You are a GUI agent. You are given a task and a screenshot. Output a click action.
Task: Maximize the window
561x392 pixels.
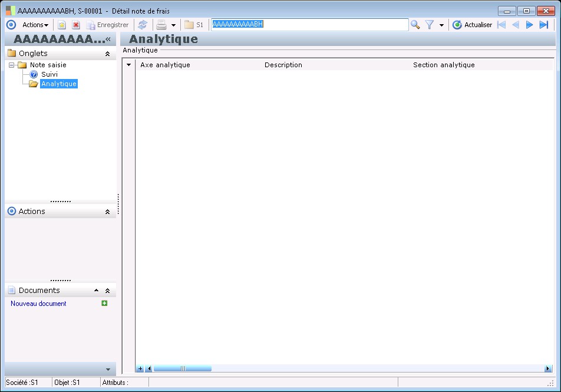pos(526,11)
